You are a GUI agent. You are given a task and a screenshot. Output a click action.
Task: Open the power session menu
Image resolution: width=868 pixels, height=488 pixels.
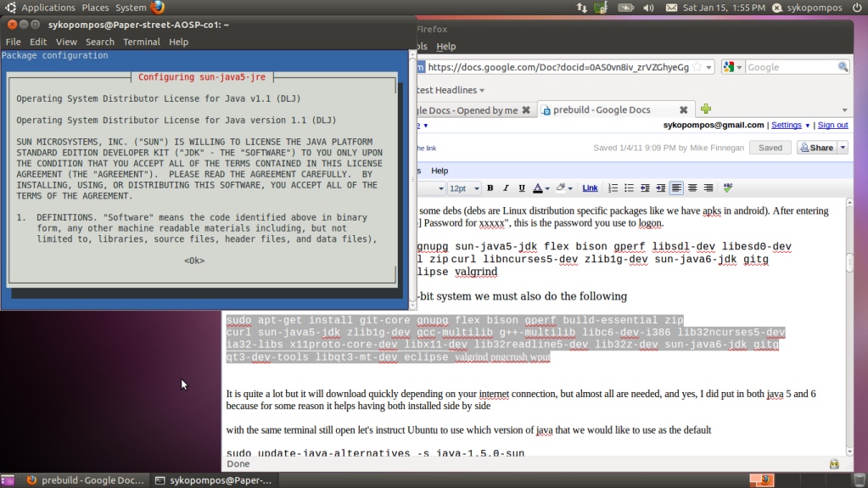(x=857, y=8)
